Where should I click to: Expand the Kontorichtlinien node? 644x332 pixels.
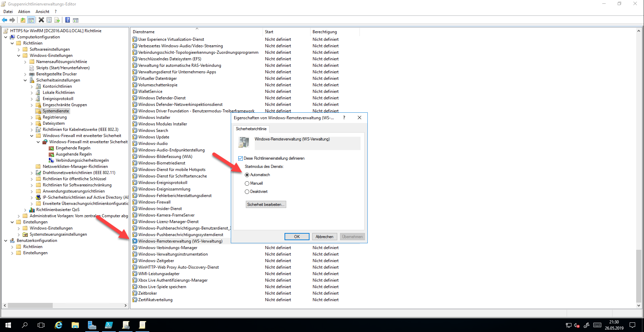point(32,86)
